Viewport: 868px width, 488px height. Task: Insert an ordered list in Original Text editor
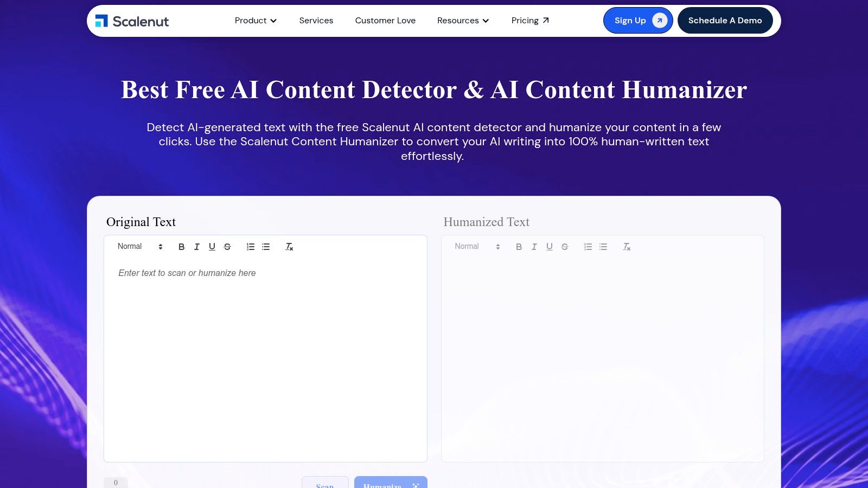tap(250, 247)
